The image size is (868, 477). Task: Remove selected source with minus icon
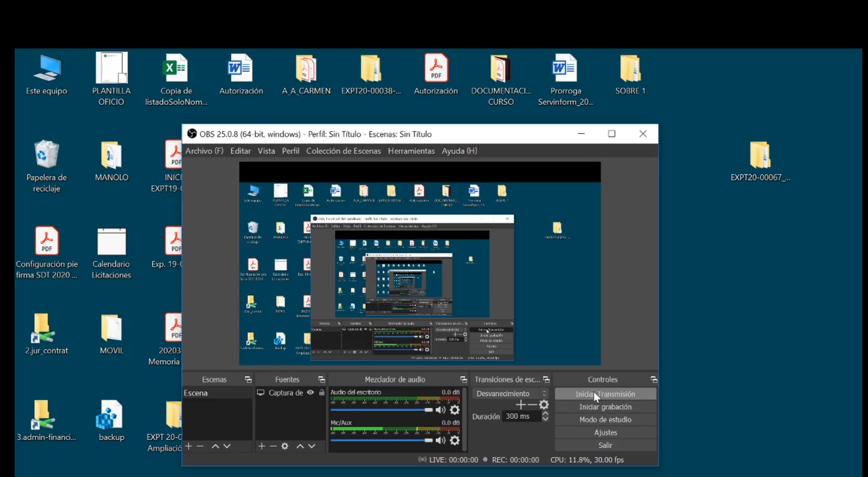(273, 446)
